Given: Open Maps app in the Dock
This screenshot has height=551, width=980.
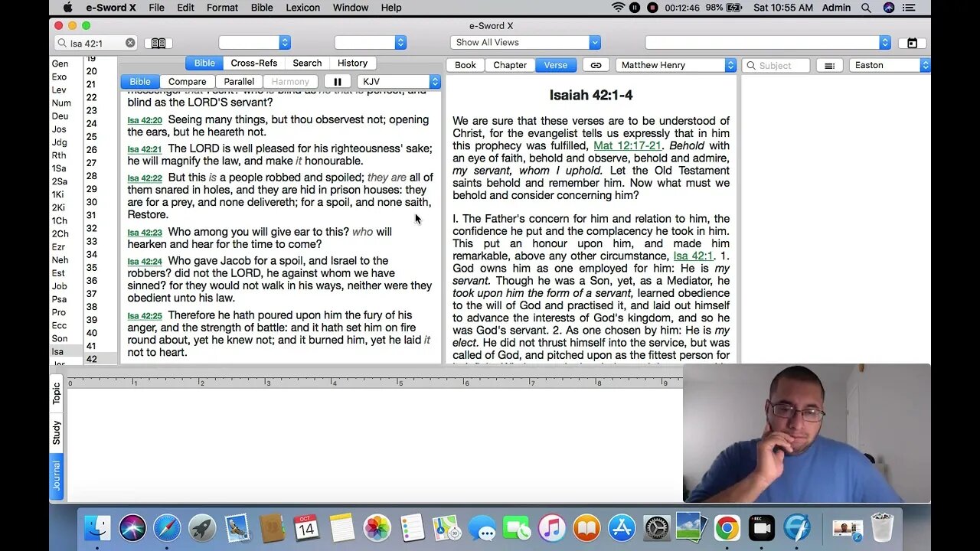Looking at the screenshot, I should pos(446,528).
